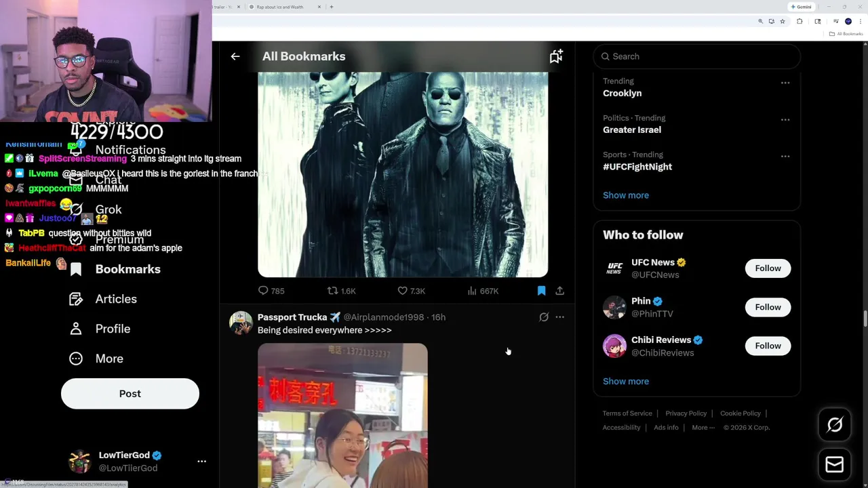The height and width of the screenshot is (488, 868).
Task: Show more Who to follow suggestions
Action: point(626,381)
